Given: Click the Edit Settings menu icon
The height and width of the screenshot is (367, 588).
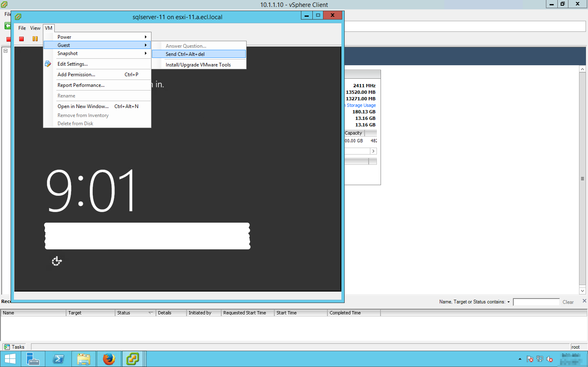Looking at the screenshot, I should tap(48, 64).
